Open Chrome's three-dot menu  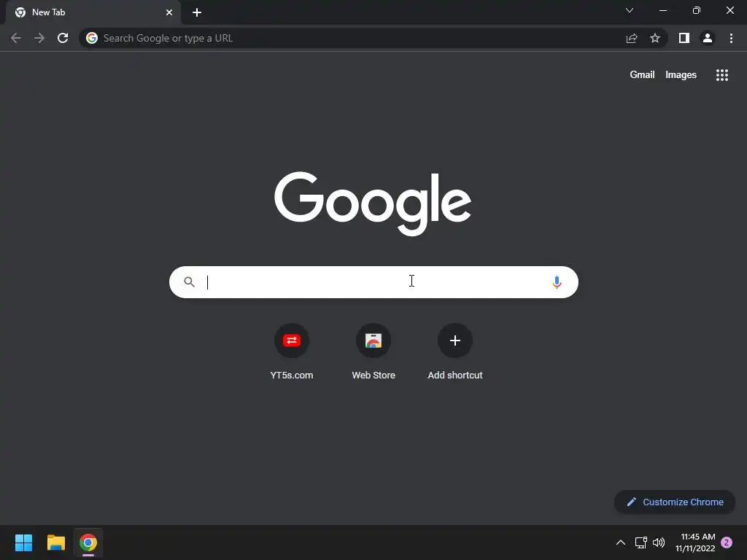click(x=731, y=38)
